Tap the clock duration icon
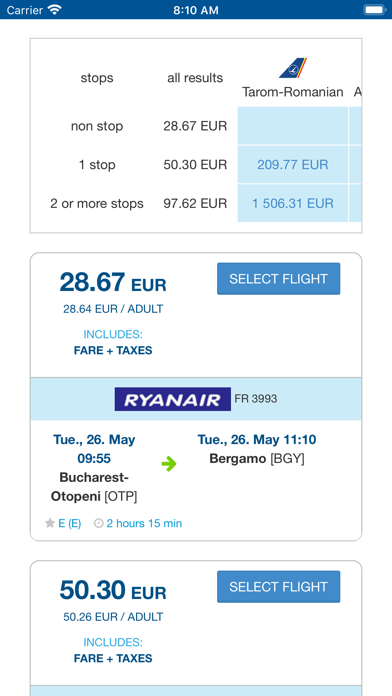The width and height of the screenshot is (392, 696). tap(99, 523)
